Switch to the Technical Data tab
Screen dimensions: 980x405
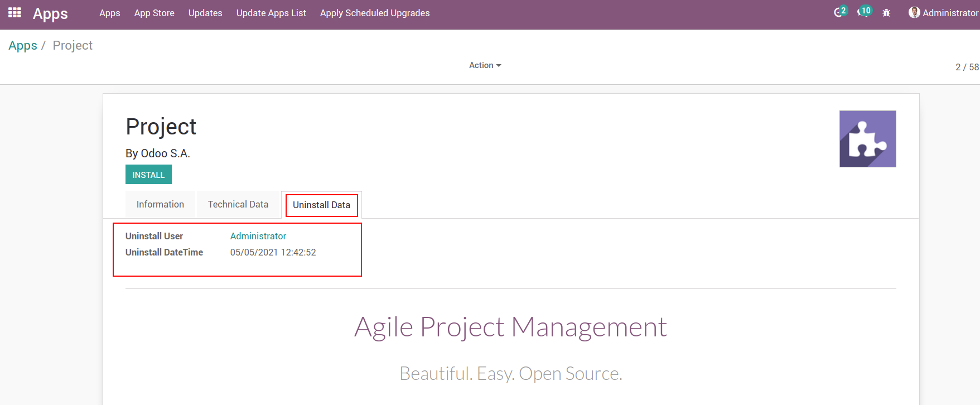[x=238, y=205]
